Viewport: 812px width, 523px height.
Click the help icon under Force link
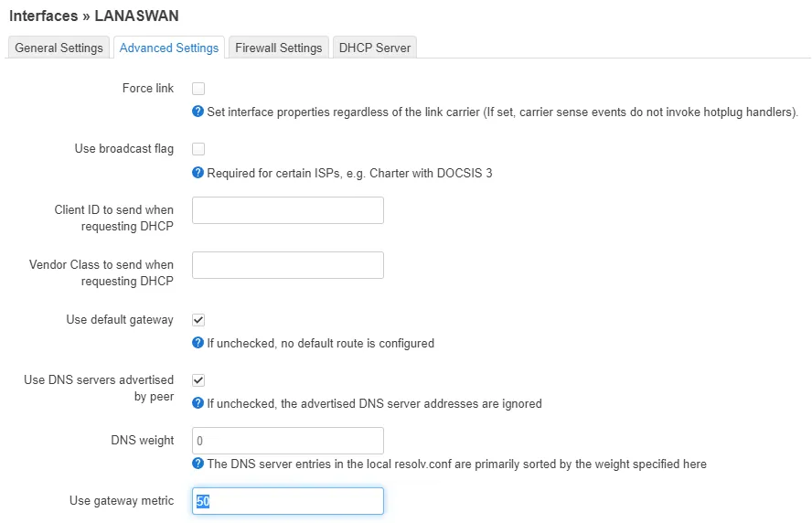tap(198, 112)
